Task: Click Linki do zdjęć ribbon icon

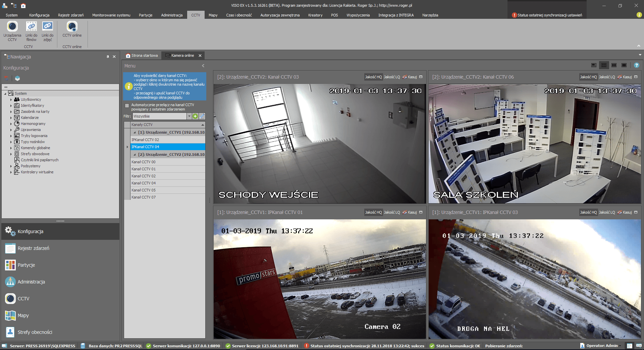Action: (47, 27)
